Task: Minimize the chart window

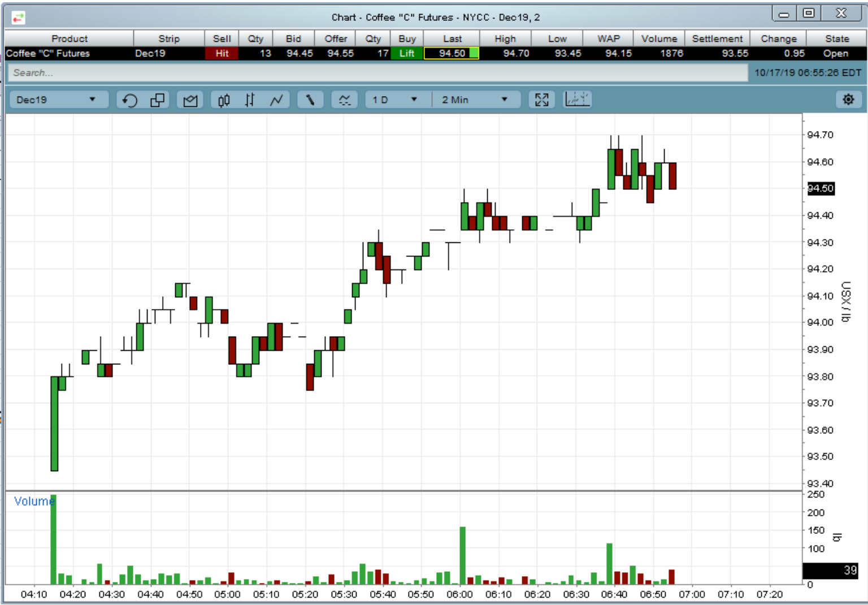Action: pos(784,14)
